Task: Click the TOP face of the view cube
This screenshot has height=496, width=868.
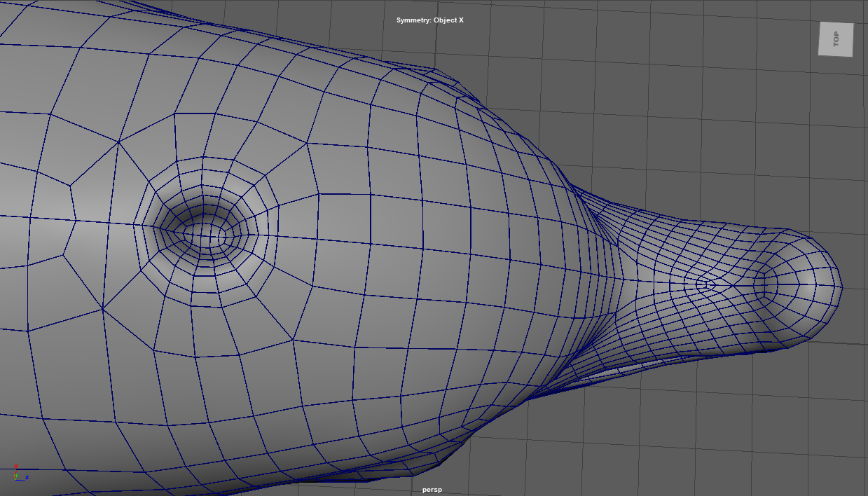Action: tap(836, 39)
